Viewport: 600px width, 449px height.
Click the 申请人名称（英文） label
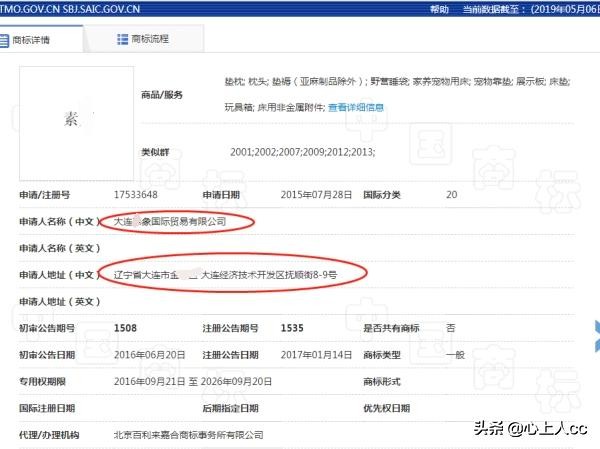tap(60, 248)
